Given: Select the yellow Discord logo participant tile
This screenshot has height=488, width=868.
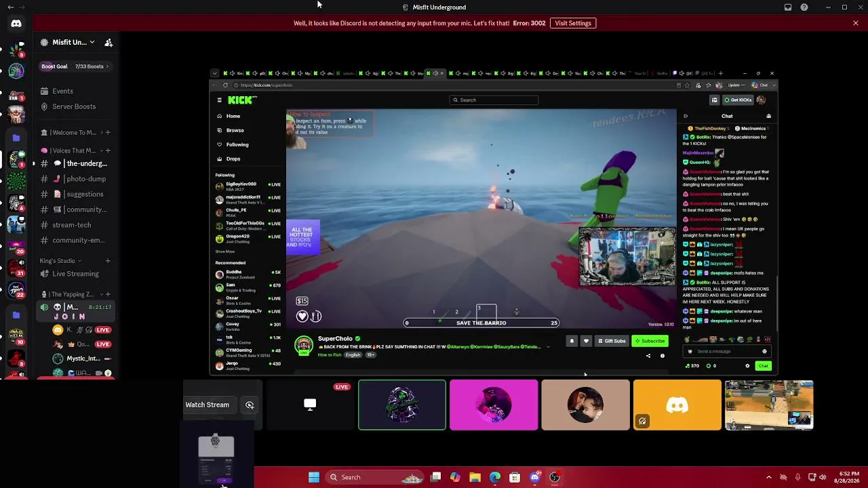Looking at the screenshot, I should point(677,405).
